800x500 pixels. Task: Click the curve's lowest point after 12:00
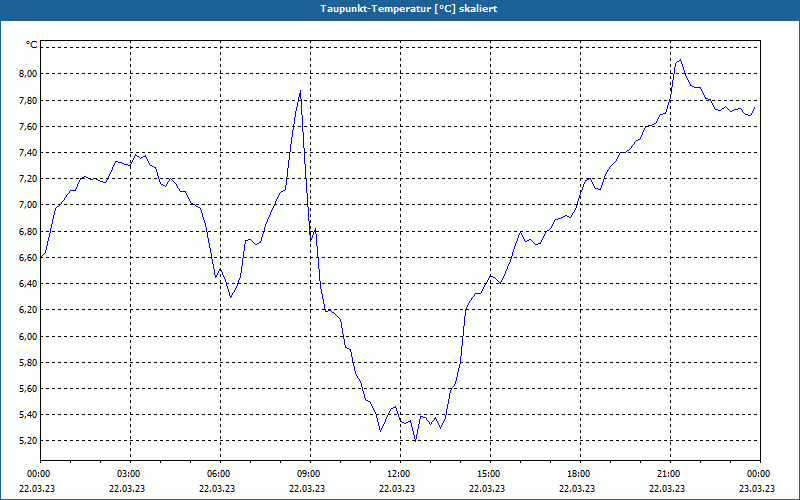415,441
